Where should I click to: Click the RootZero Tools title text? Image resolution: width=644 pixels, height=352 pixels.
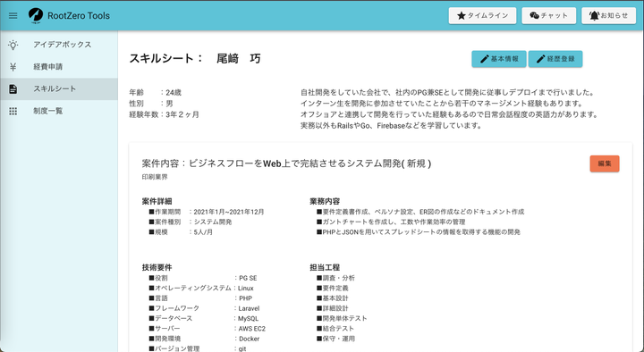point(79,16)
